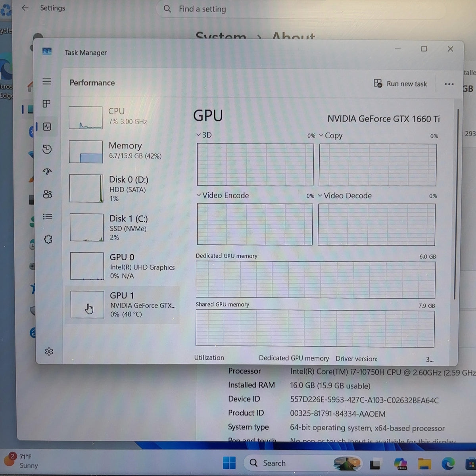Click the Device ID value in Settings
The height and width of the screenshot is (476, 476).
(364, 400)
